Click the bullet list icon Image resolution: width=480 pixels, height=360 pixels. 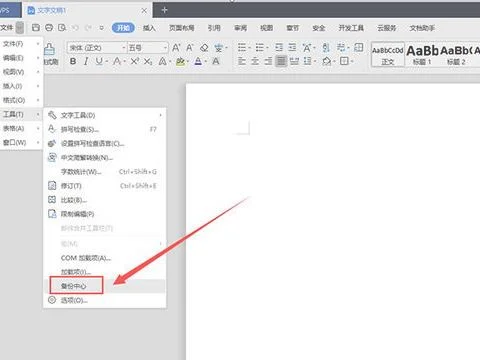(x=242, y=48)
